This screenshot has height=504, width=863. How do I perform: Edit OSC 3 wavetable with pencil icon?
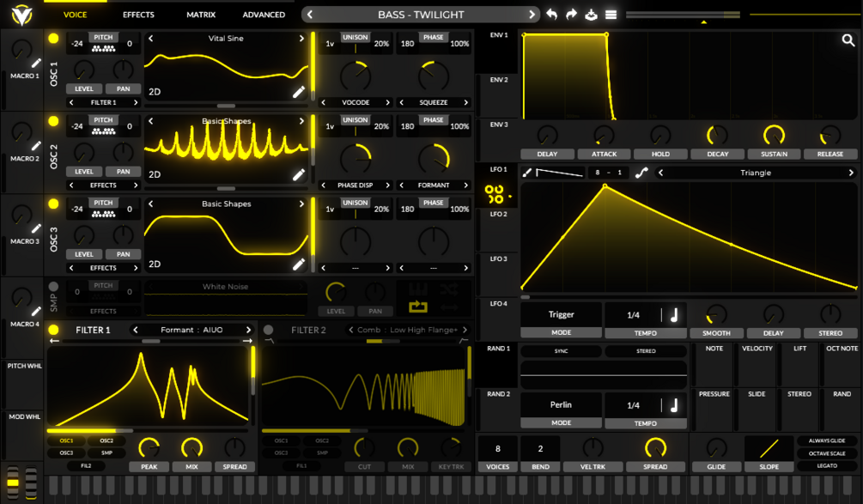click(298, 264)
